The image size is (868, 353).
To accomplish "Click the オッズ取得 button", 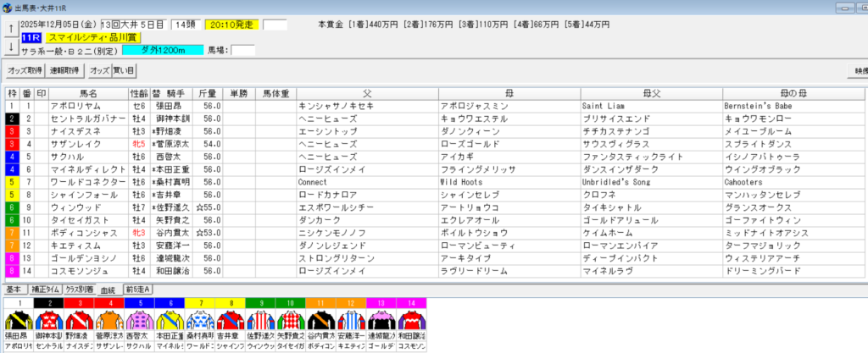I will 25,70.
